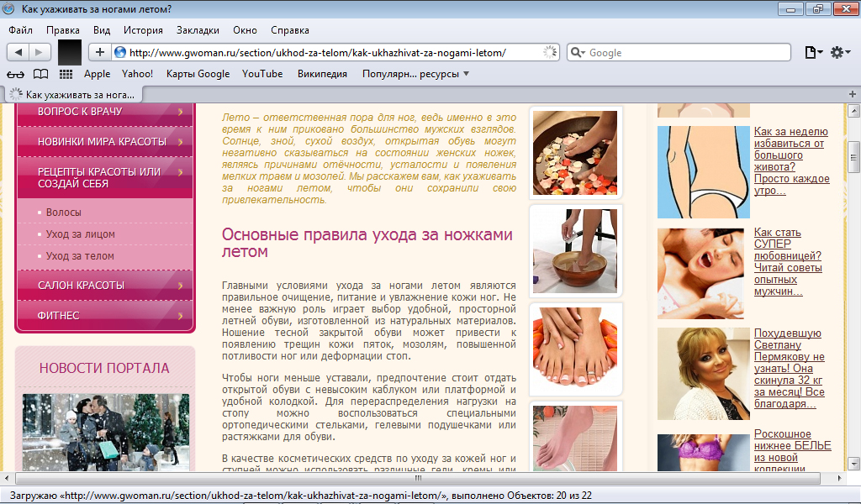Open the Справка menu
This screenshot has height=504, width=861.
pyautogui.click(x=290, y=30)
